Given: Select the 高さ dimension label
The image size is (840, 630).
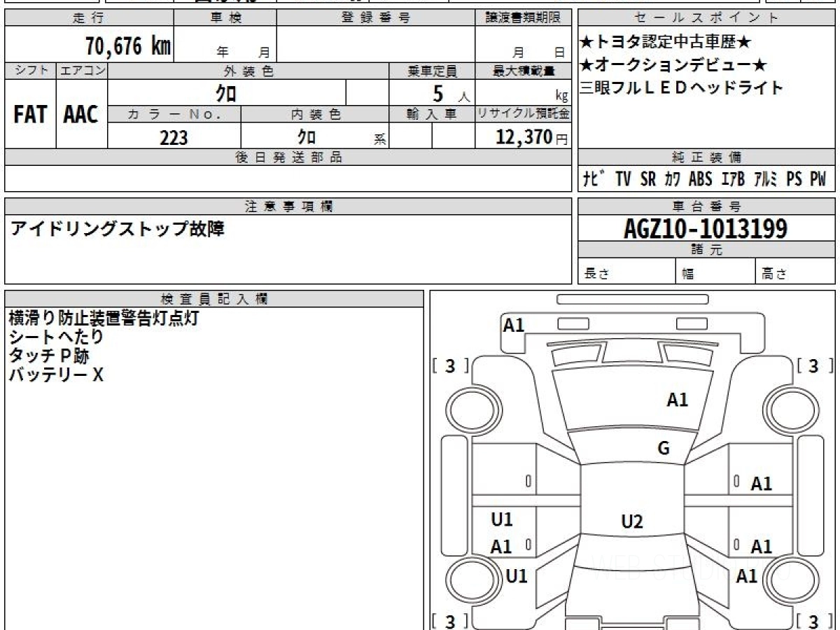Looking at the screenshot, I should pyautogui.click(x=775, y=274).
